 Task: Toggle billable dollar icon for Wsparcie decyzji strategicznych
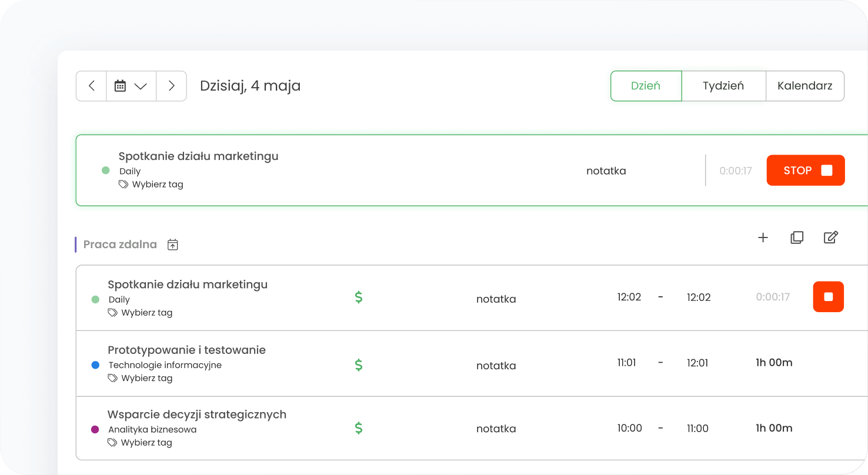(359, 429)
